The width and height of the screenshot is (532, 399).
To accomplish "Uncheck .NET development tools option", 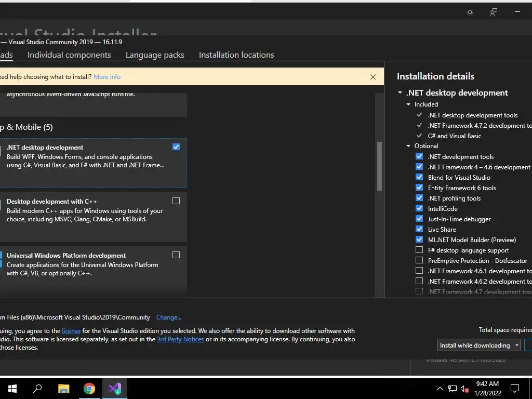I will click(419, 156).
